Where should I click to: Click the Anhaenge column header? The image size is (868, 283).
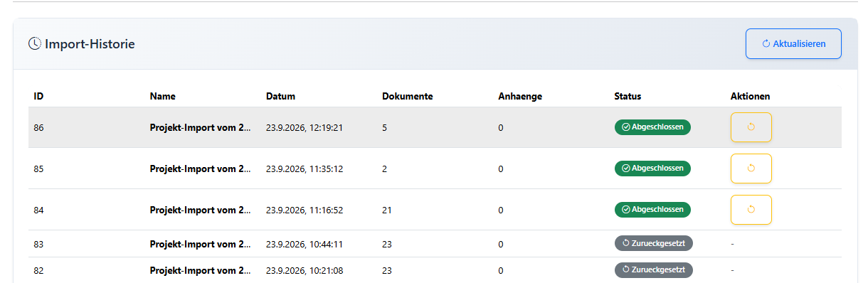(520, 96)
